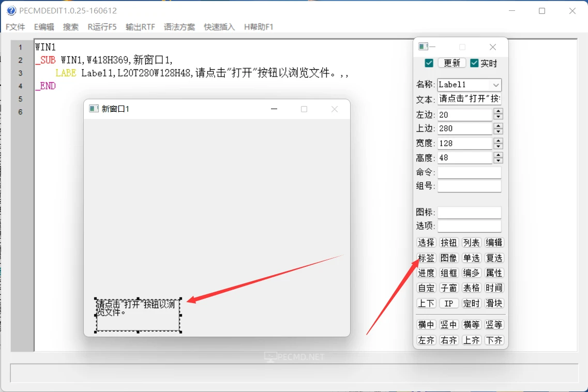This screenshot has width=588, height=392.
Task: Insert a 编多 control
Action: coord(471,273)
